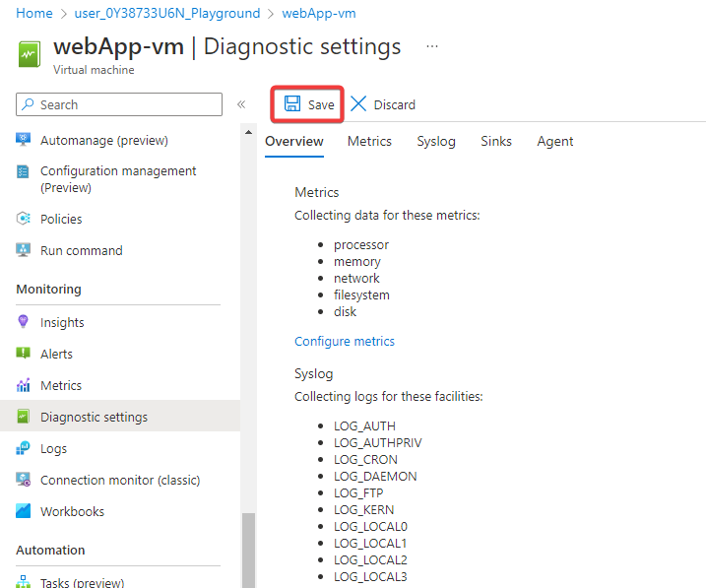Click the Configure metrics link

(x=345, y=341)
